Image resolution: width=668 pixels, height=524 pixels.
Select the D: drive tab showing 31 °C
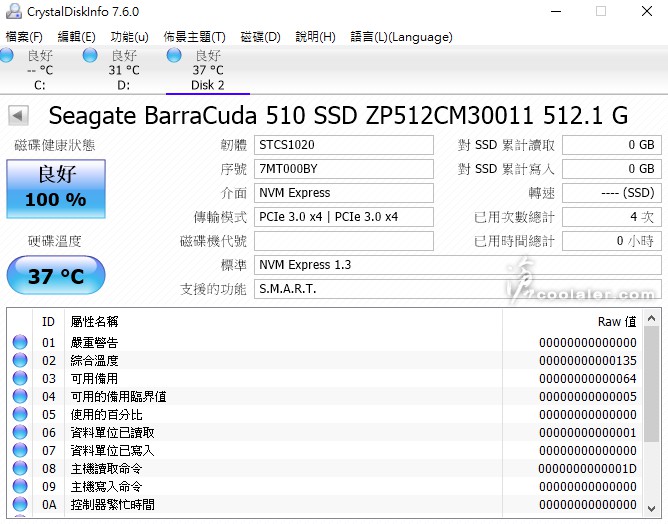point(124,70)
